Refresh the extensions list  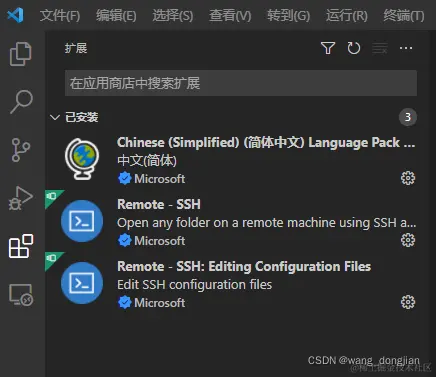[x=354, y=48]
